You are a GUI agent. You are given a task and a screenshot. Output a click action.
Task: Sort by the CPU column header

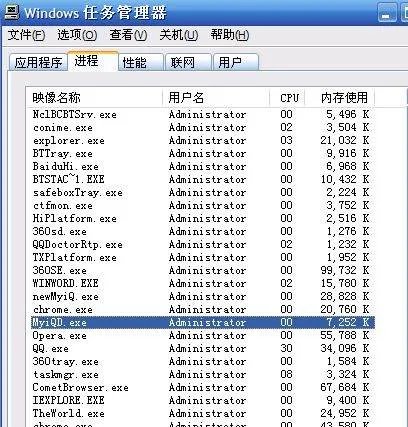287,98
